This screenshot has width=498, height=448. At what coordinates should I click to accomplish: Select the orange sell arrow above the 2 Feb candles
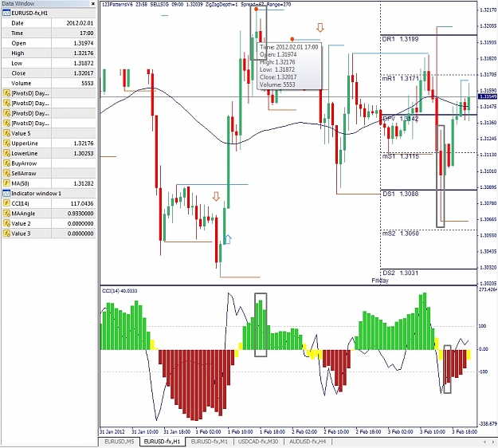tap(320, 28)
